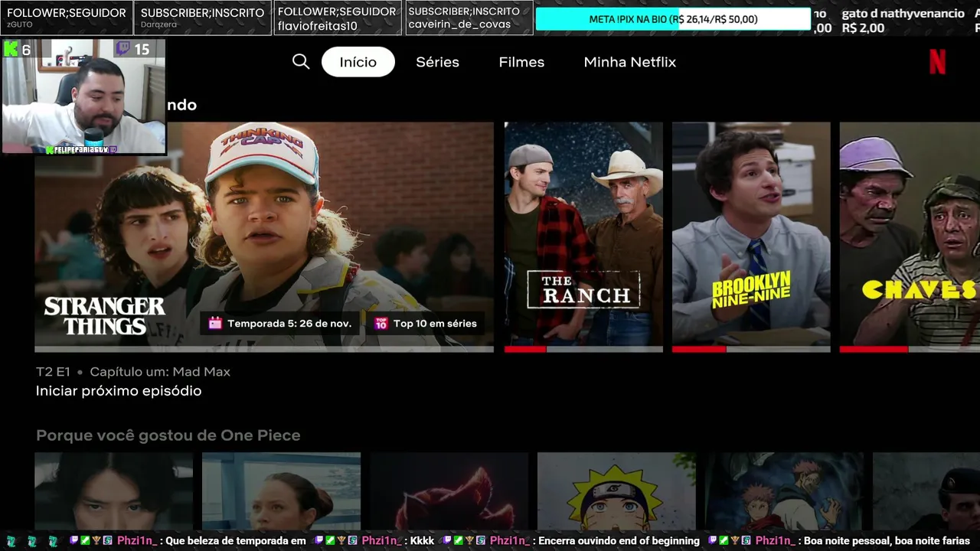Open the Netflix search magnifier icon
This screenshot has height=551, width=980.
(x=301, y=62)
